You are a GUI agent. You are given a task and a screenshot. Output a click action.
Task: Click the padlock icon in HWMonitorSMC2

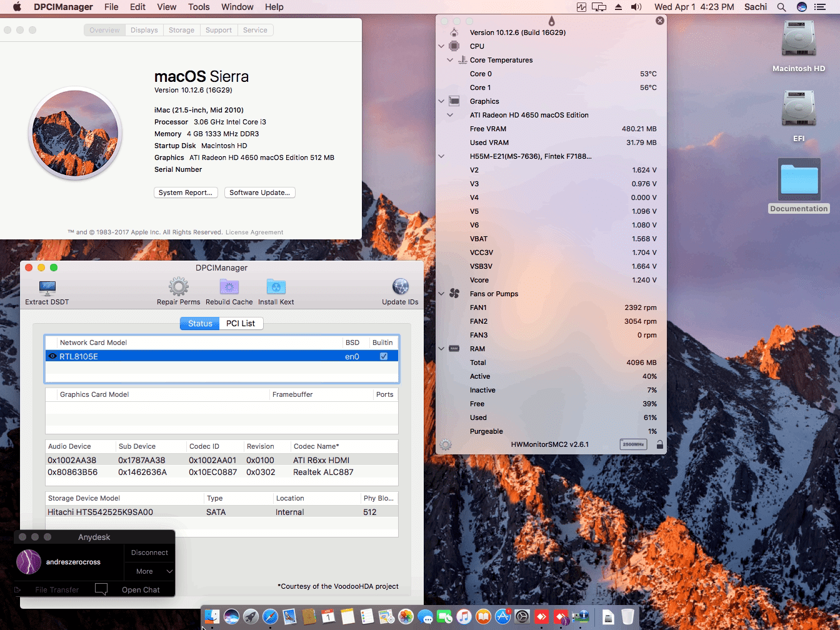pyautogui.click(x=658, y=444)
